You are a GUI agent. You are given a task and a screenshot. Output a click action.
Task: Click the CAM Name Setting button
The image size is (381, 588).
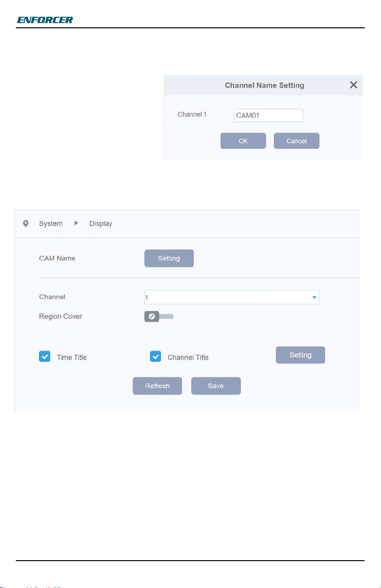[x=169, y=258]
